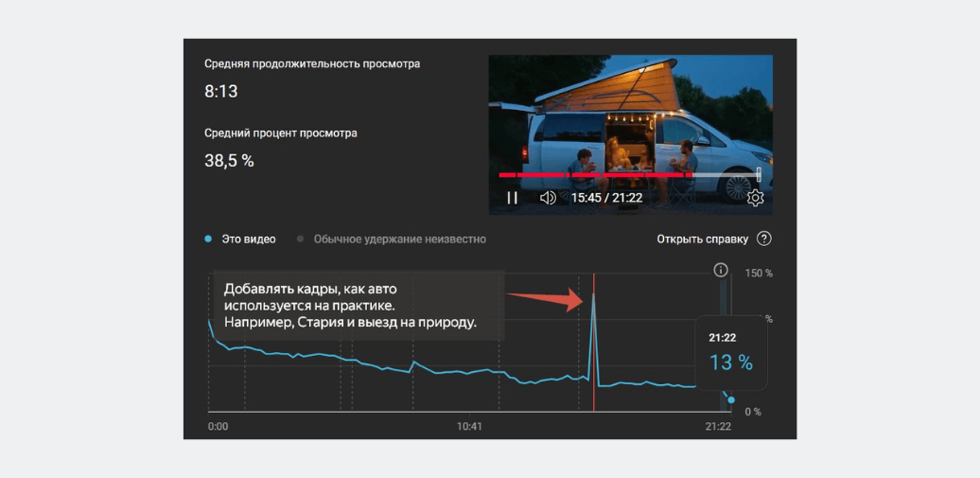This screenshot has width=980, height=478.
Task: Click the 10:41 label on the time axis
Action: (x=470, y=427)
